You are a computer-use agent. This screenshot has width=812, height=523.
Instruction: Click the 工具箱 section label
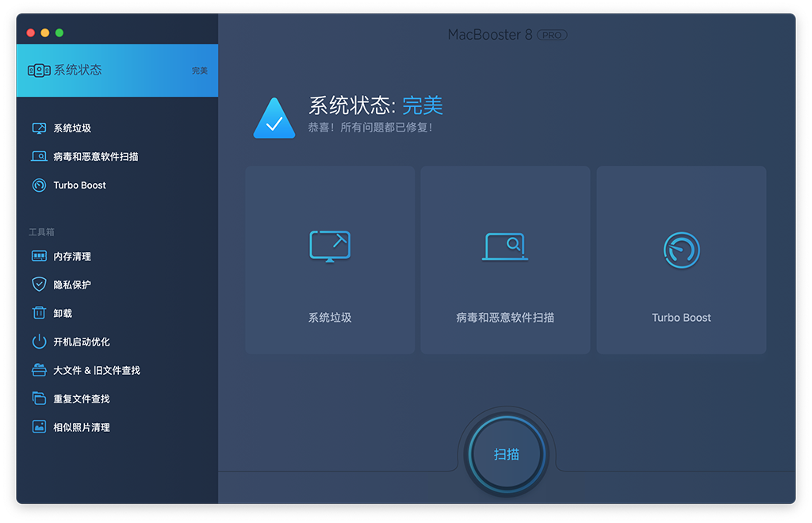coord(41,232)
